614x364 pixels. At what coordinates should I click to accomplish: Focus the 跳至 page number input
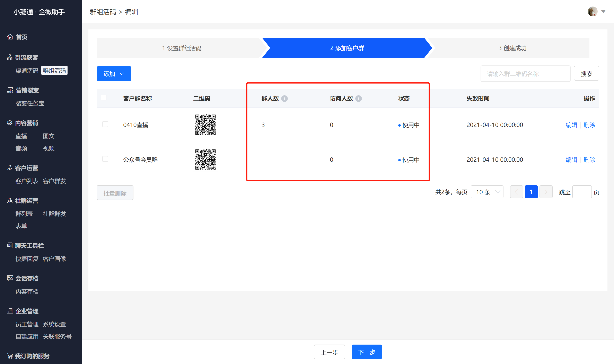[x=582, y=192]
